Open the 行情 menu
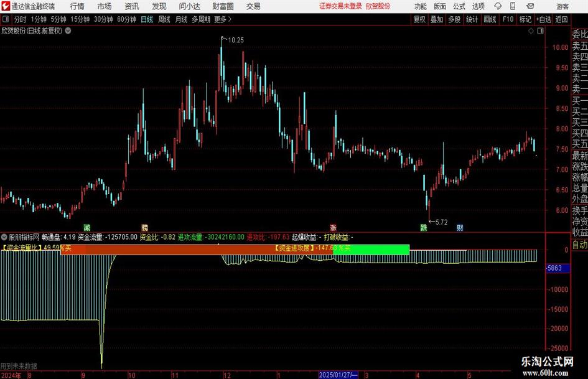Image resolution: width=588 pixels, height=379 pixels. point(77,6)
